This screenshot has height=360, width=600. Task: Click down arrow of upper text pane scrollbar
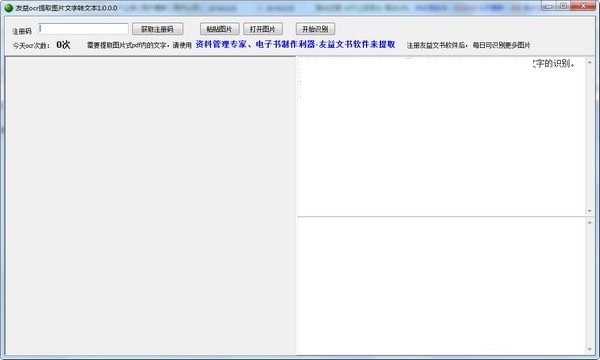click(589, 211)
